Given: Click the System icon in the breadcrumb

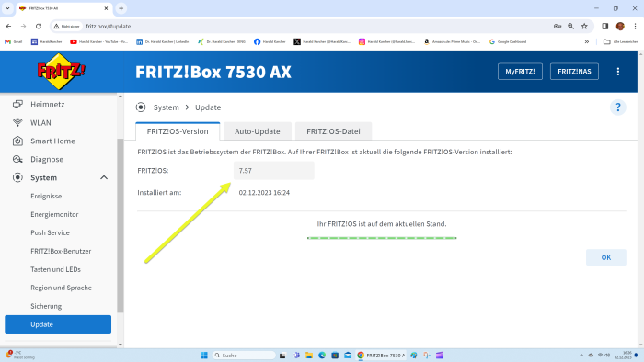Looking at the screenshot, I should coord(141,107).
